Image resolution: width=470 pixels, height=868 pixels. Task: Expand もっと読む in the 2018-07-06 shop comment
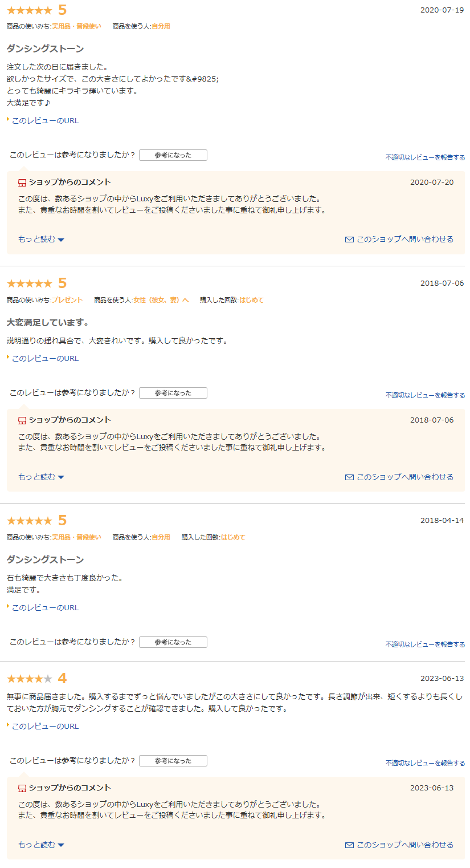[x=41, y=477]
